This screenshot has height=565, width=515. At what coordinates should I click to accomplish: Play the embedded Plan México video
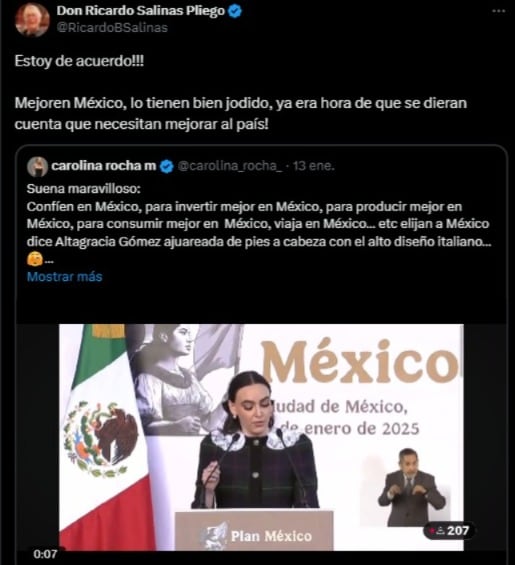click(261, 437)
